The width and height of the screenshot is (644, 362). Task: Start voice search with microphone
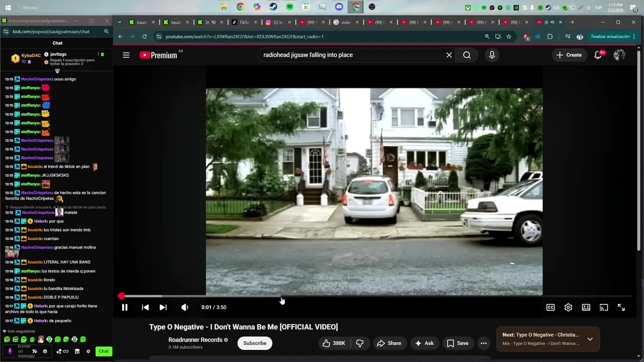click(492, 55)
